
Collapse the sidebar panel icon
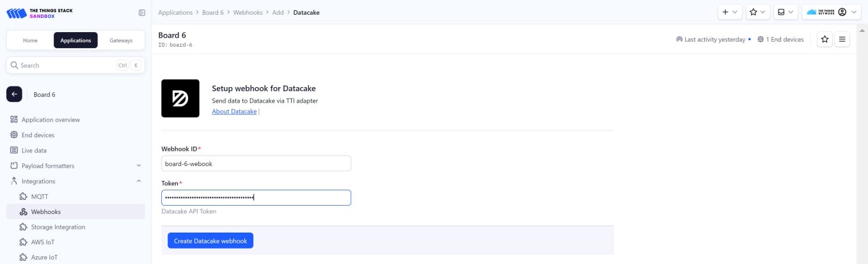(141, 13)
